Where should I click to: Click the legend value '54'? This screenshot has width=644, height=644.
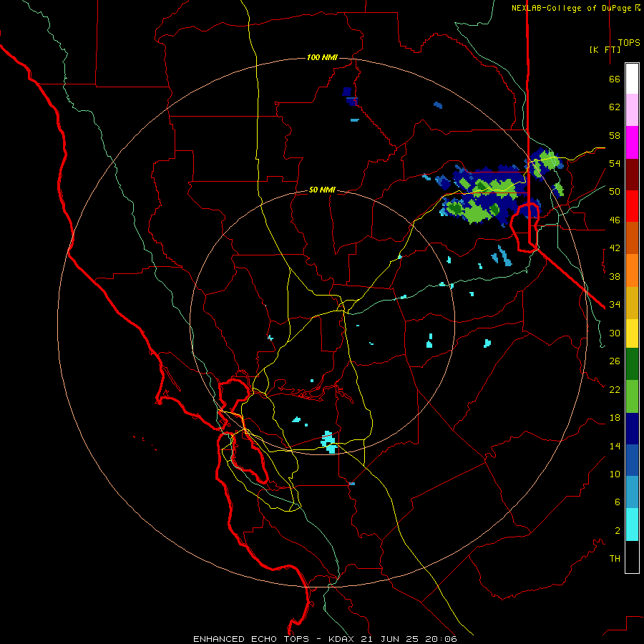click(615, 163)
